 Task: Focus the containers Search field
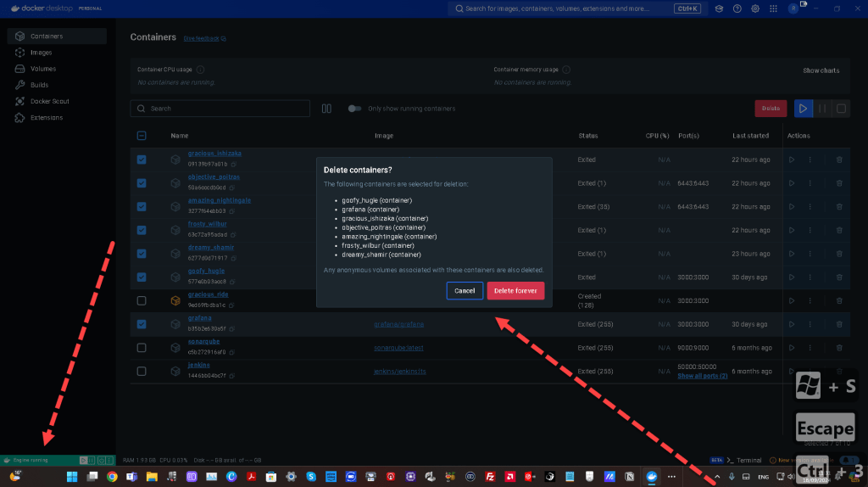pyautogui.click(x=220, y=109)
